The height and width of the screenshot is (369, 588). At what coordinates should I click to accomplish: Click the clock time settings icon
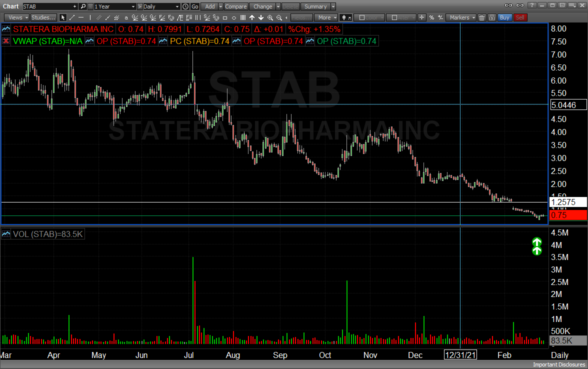point(185,6)
